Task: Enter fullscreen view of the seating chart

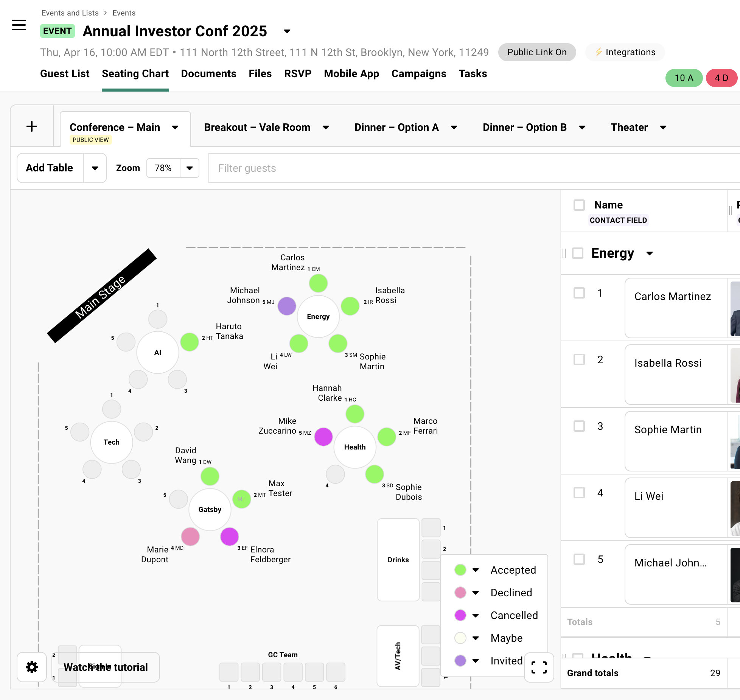Action: (538, 667)
